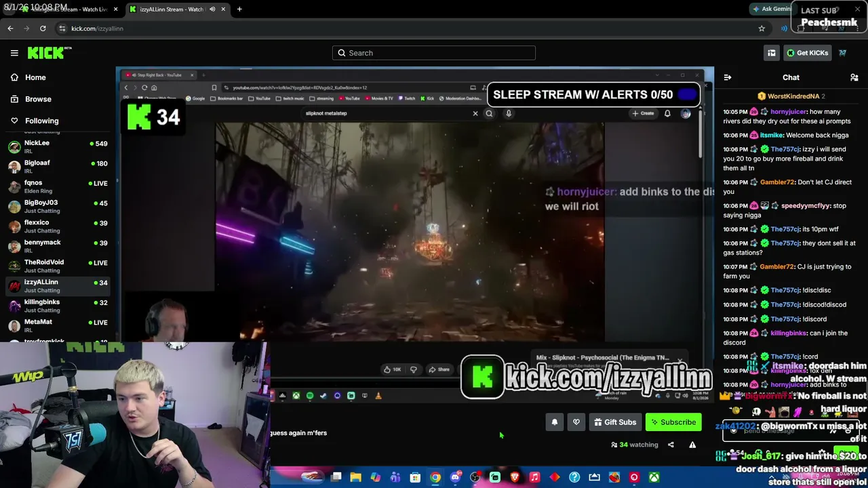Viewport: 868px width, 488px height.
Task: Share the stream using the share icon
Action: tap(671, 445)
